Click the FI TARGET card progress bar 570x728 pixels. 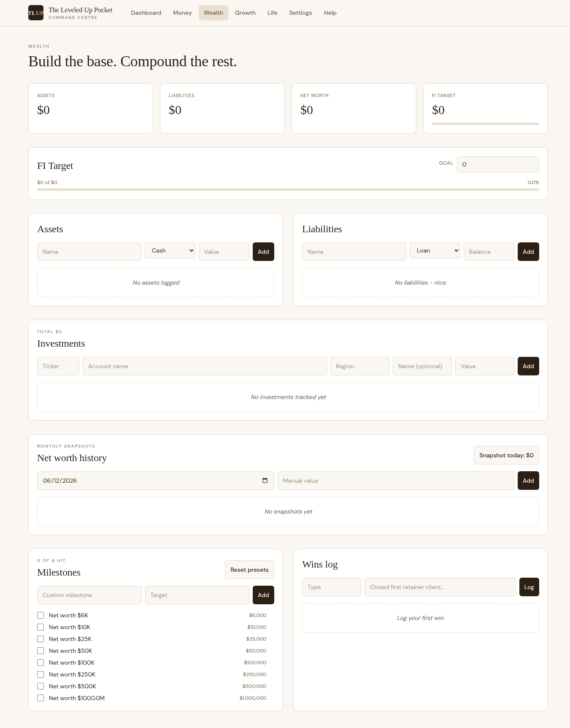[486, 124]
